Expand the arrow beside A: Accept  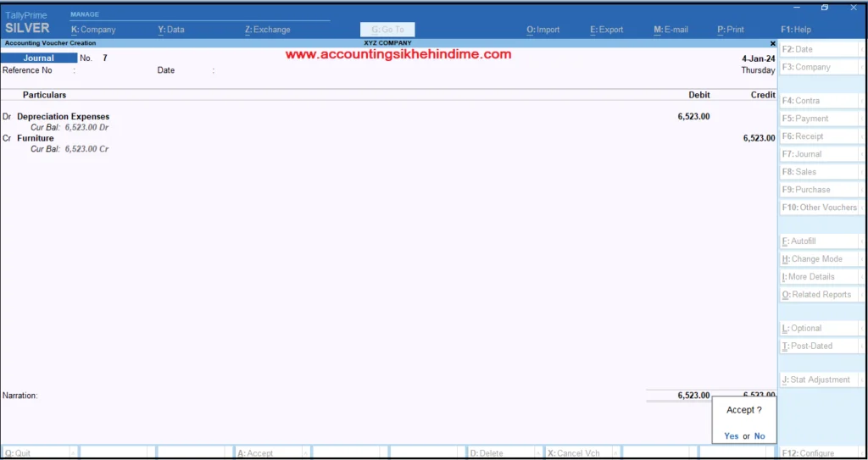tap(306, 453)
